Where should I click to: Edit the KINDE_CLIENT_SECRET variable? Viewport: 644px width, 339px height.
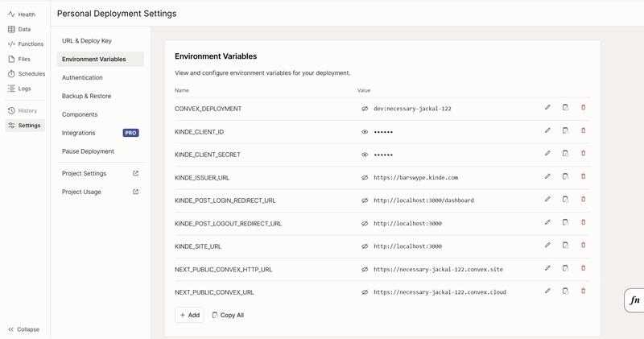pyautogui.click(x=547, y=153)
